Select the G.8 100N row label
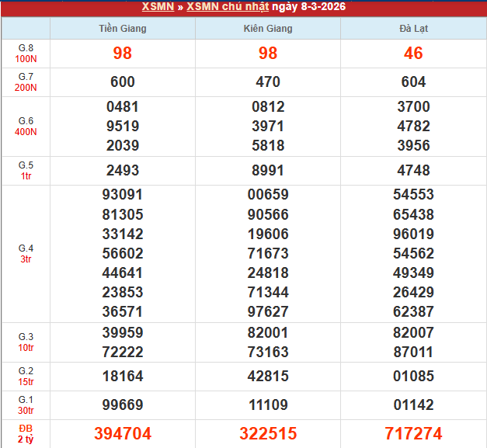Image resolution: width=487 pixels, height=448 pixels. (x=26, y=54)
